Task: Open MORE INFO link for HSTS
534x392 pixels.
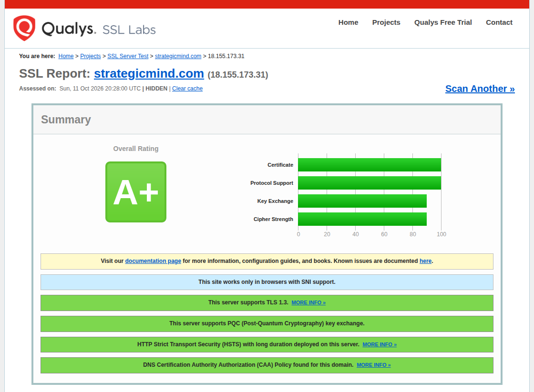Action: tap(380, 344)
